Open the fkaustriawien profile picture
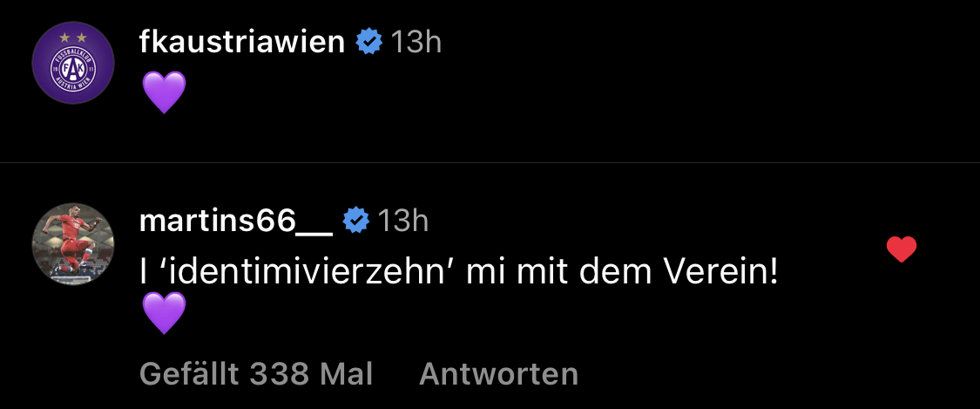 (x=73, y=63)
